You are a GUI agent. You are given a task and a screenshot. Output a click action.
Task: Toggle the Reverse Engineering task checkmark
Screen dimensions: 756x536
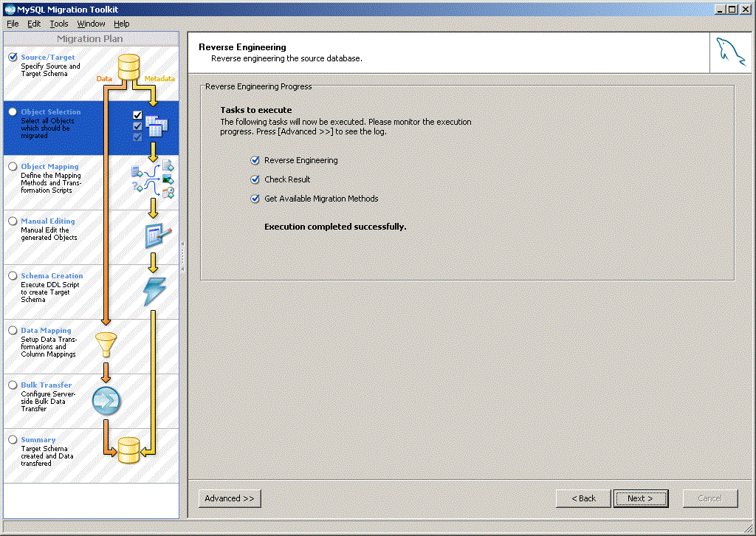(x=255, y=160)
